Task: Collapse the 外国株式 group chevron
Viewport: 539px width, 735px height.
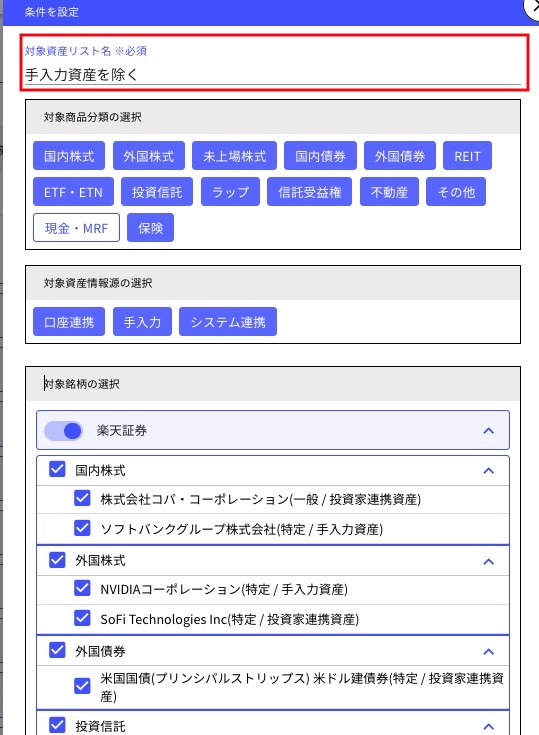Action: 489,561
